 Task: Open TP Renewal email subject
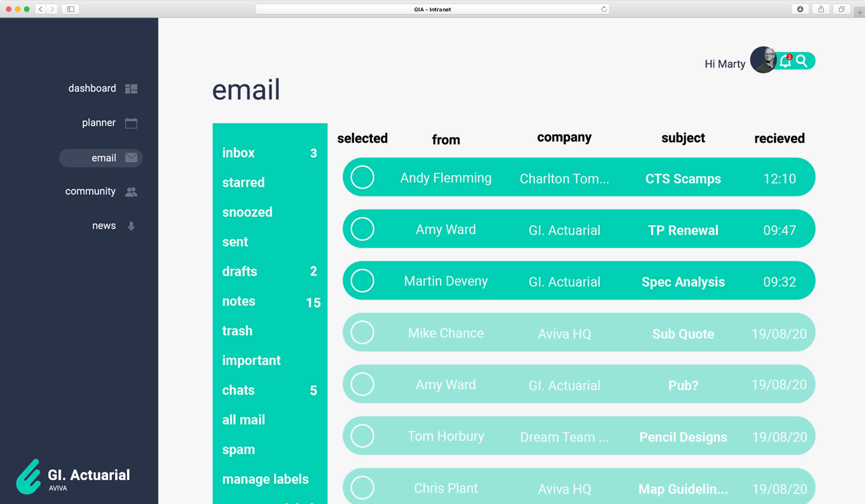tap(683, 230)
